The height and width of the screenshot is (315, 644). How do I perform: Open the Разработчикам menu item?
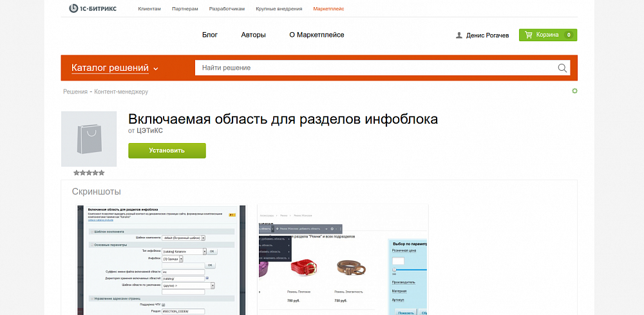pos(227,8)
